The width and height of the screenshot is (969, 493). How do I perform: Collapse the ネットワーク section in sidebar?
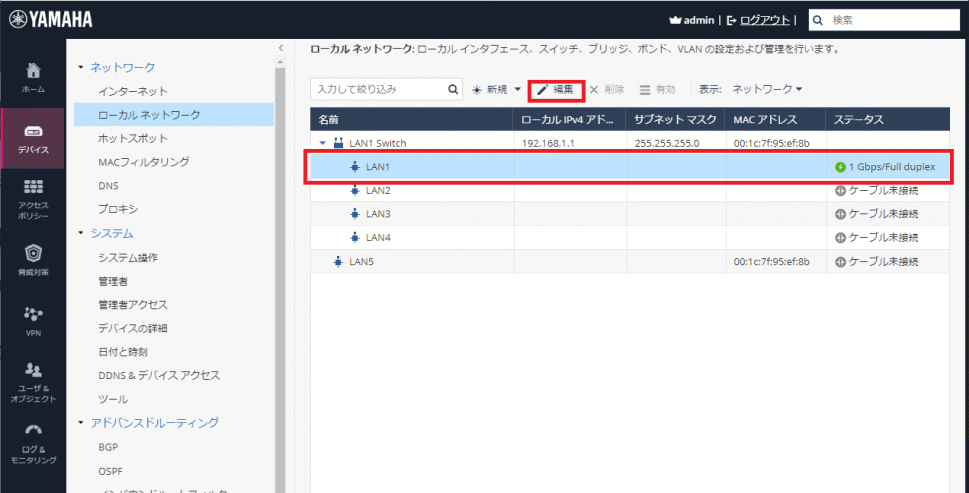tap(81, 67)
